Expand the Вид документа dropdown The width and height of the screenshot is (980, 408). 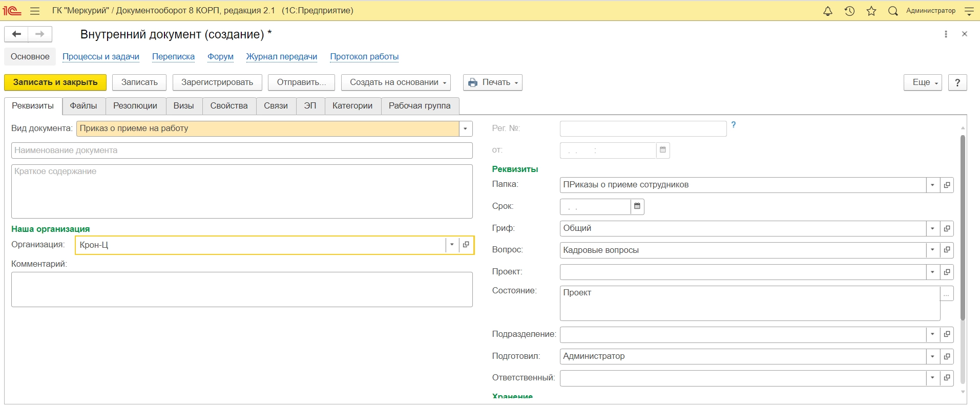pyautogui.click(x=465, y=128)
